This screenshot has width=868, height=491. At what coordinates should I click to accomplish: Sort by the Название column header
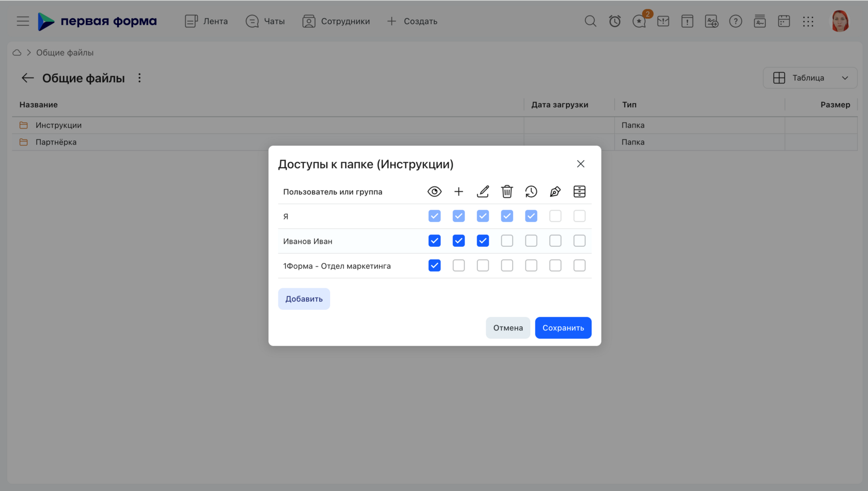[39, 105]
